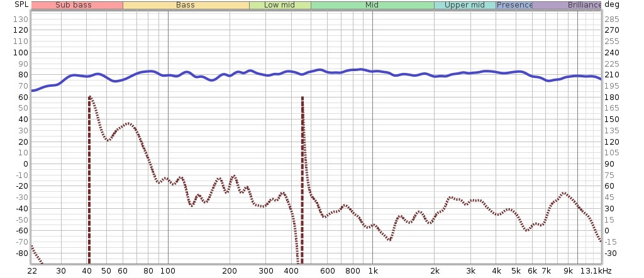Image resolution: width=644 pixels, height=278 pixels.
Task: Click the 130 value on SPL axis
Action: (x=22, y=19)
